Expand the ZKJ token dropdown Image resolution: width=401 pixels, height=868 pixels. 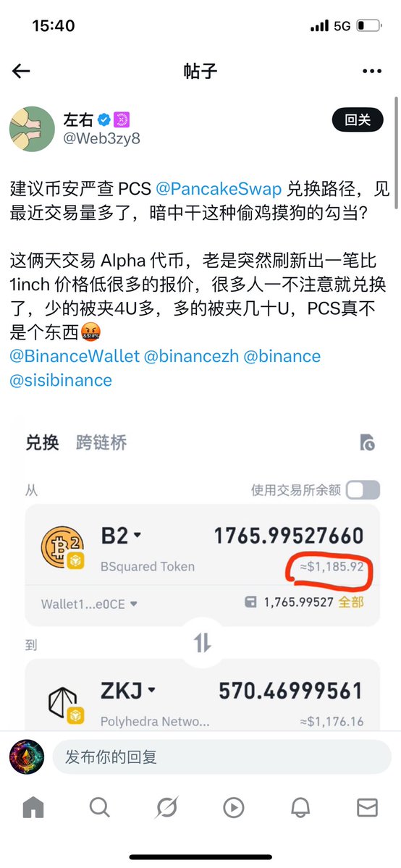(x=128, y=691)
